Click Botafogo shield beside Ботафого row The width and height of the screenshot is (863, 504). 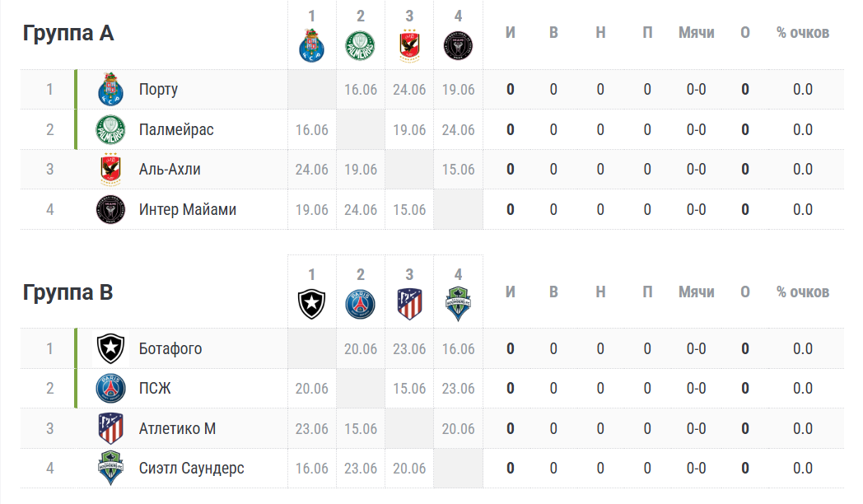point(110,348)
